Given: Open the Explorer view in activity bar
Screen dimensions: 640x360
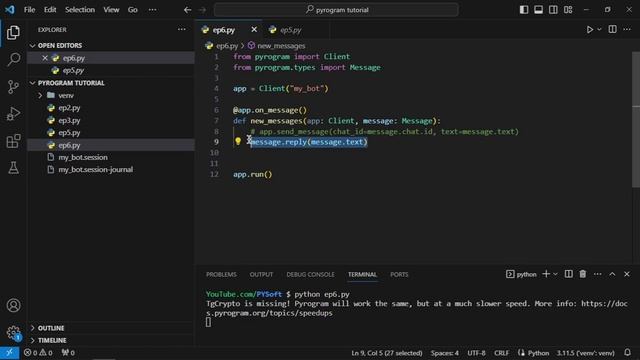Looking at the screenshot, I should 13,33.
